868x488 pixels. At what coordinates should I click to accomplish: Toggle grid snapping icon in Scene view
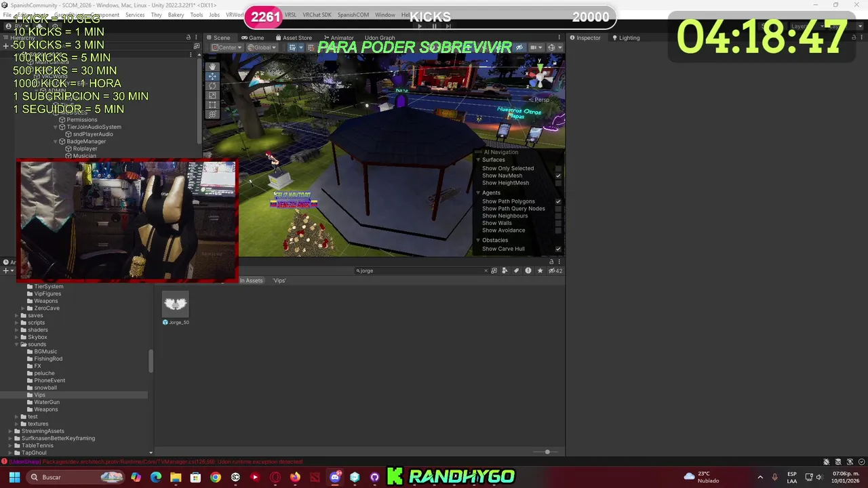point(292,47)
